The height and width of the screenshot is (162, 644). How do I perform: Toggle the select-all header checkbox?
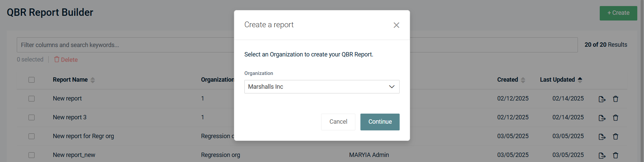coord(32,80)
